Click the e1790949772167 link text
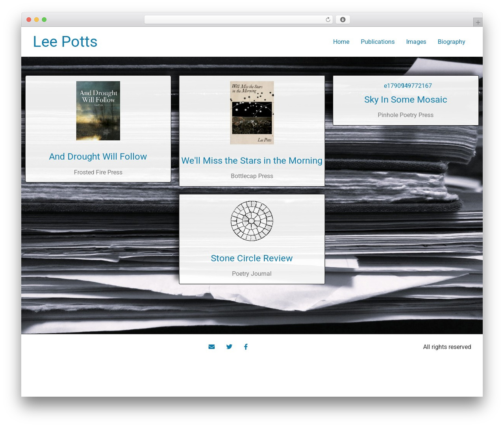 tap(408, 86)
